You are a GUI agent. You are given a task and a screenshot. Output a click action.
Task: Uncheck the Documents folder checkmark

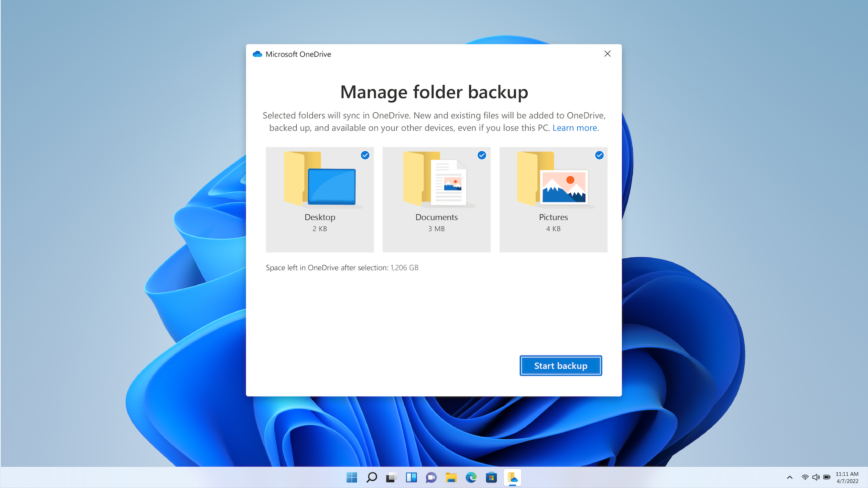[482, 155]
